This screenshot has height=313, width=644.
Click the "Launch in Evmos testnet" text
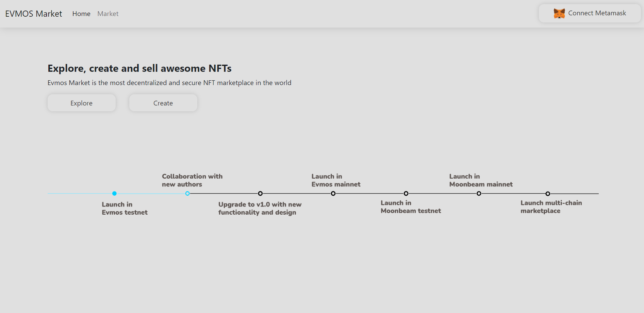[x=125, y=208]
